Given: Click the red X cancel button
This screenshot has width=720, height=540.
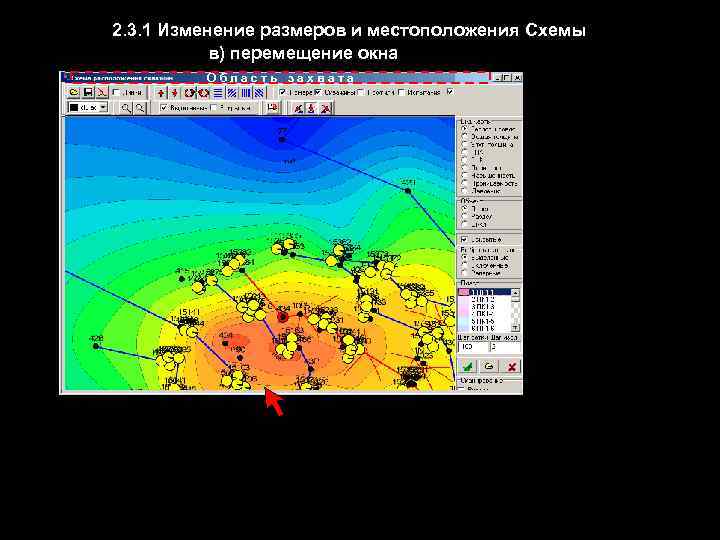Looking at the screenshot, I should (511, 366).
